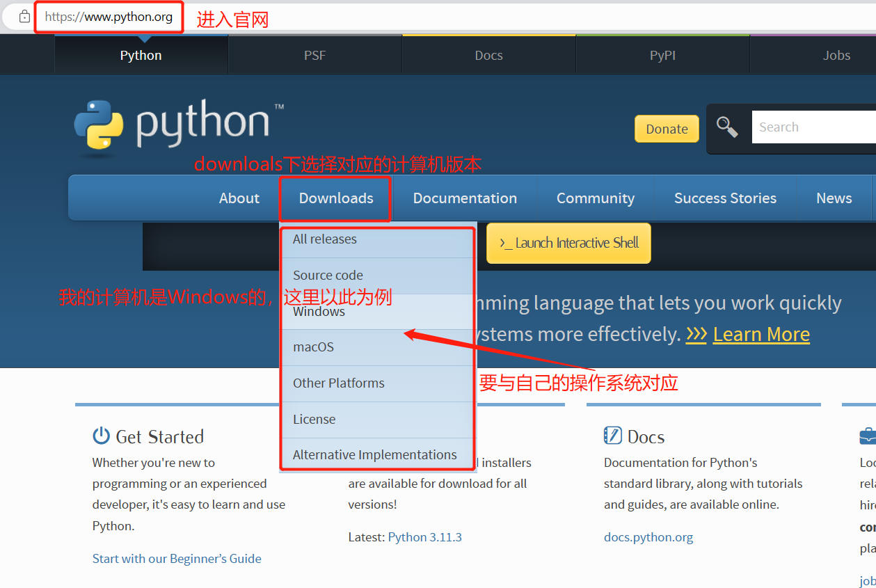The height and width of the screenshot is (588, 876).
Task: Click the search magnifier icon
Action: (x=727, y=127)
